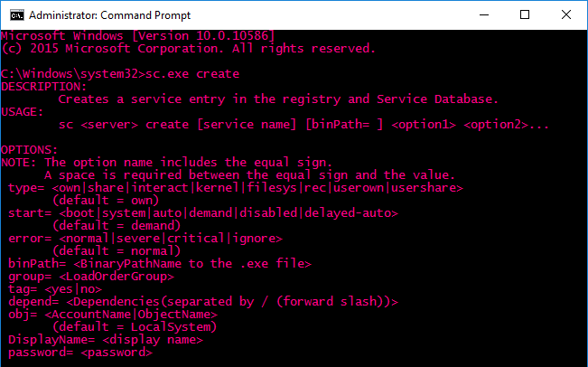Click the 'depend=' dependencies line
588x367 pixels.
click(203, 302)
